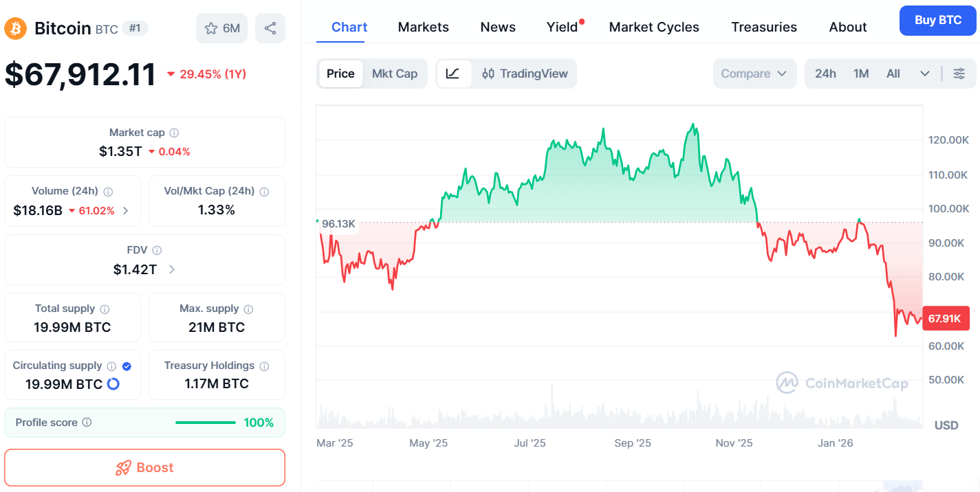Image resolution: width=980 pixels, height=492 pixels.
Task: Click the $1.42T FDV value
Action: 135,269
